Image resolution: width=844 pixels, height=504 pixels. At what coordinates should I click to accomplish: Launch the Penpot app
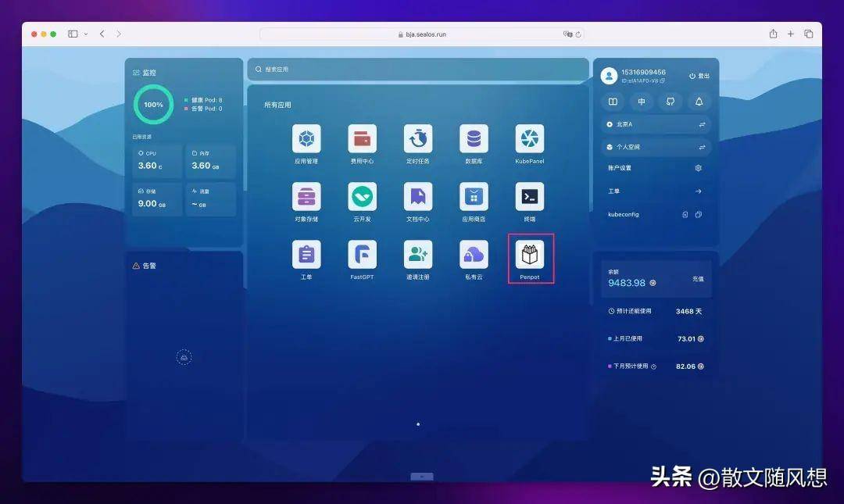coord(530,254)
